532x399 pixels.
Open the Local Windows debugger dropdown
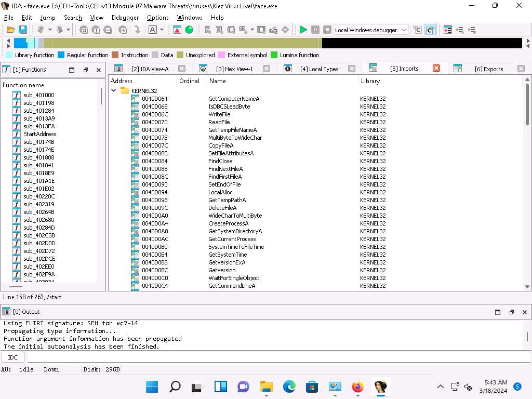[404, 30]
